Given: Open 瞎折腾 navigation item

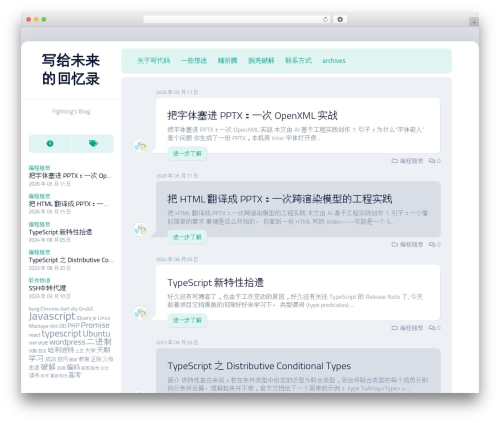Looking at the screenshot, I should pyautogui.click(x=227, y=61).
